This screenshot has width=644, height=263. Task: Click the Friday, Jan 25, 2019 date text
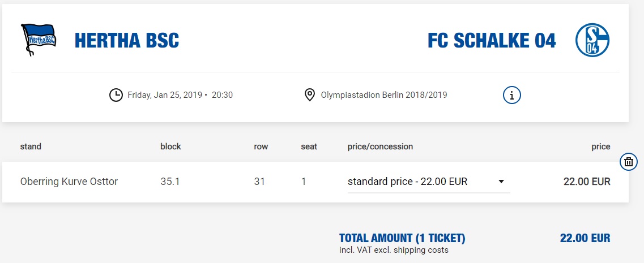[165, 95]
